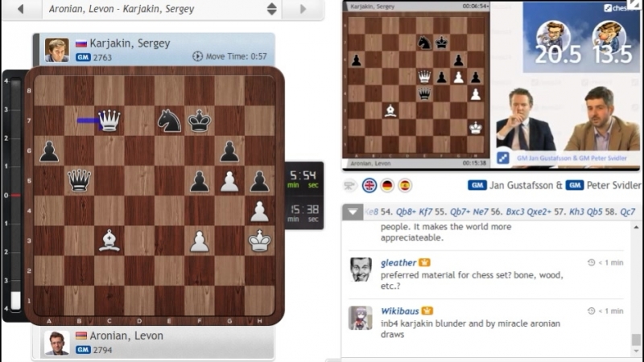The width and height of the screenshot is (644, 362).
Task: Click gleather's avatar thumbnail
Action: coord(361,269)
